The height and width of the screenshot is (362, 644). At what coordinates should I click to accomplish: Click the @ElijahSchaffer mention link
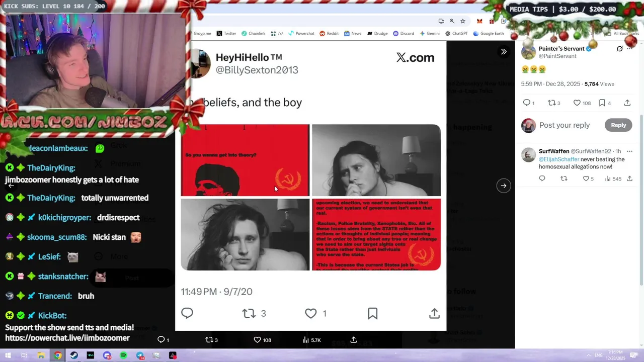pos(559,159)
